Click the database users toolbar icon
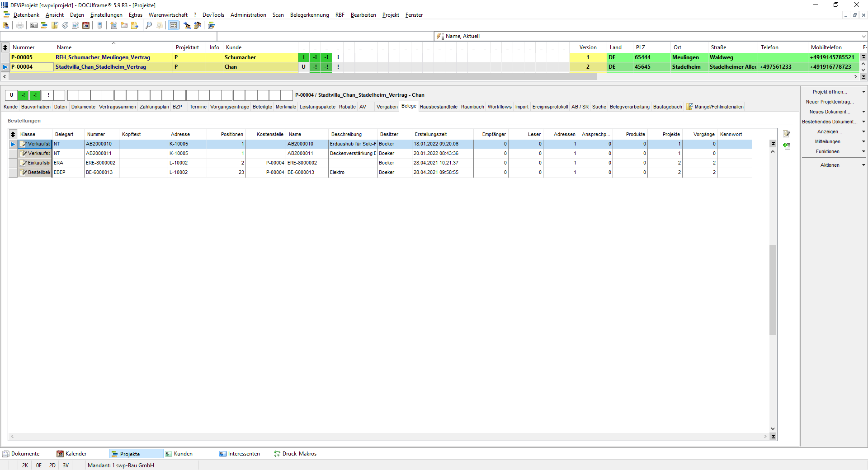 [6, 25]
